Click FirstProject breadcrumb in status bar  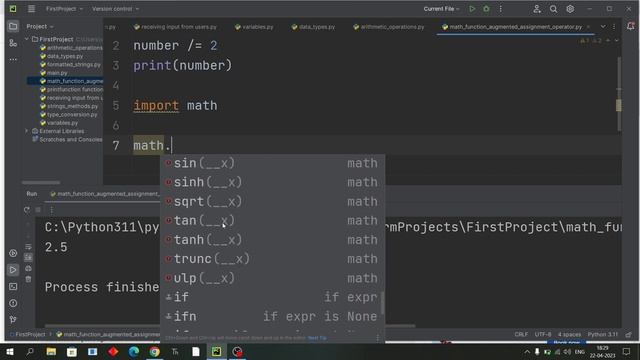[x=30, y=334]
